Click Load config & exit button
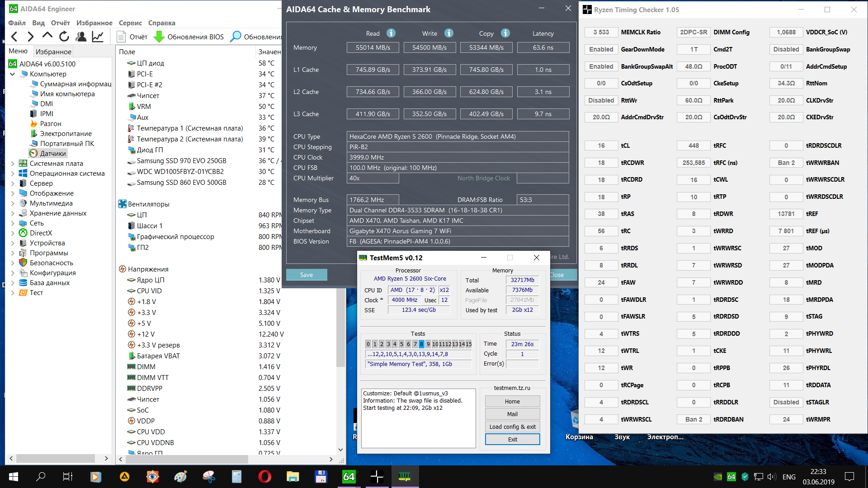Viewport: 868px width, 488px height. coord(512,427)
